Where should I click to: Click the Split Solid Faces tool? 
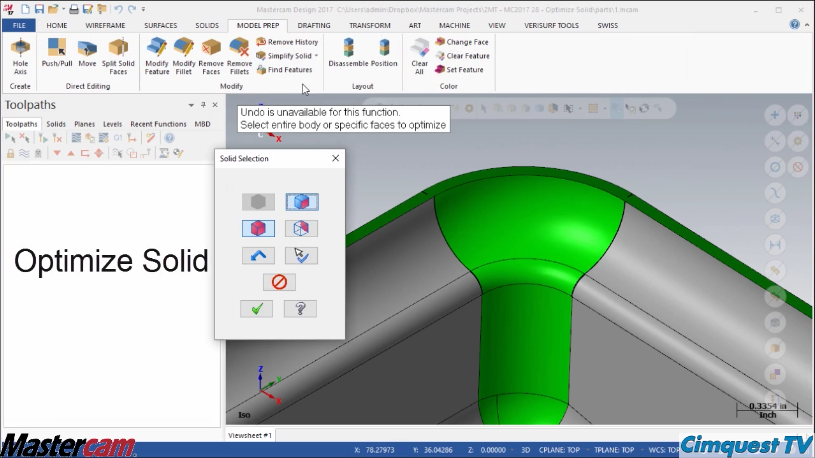(x=118, y=56)
